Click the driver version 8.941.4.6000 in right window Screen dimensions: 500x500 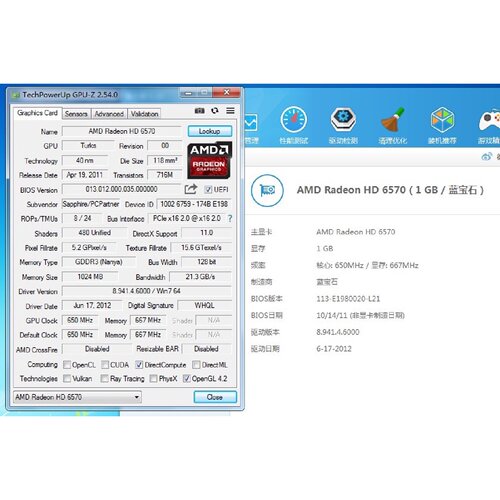tap(338, 332)
